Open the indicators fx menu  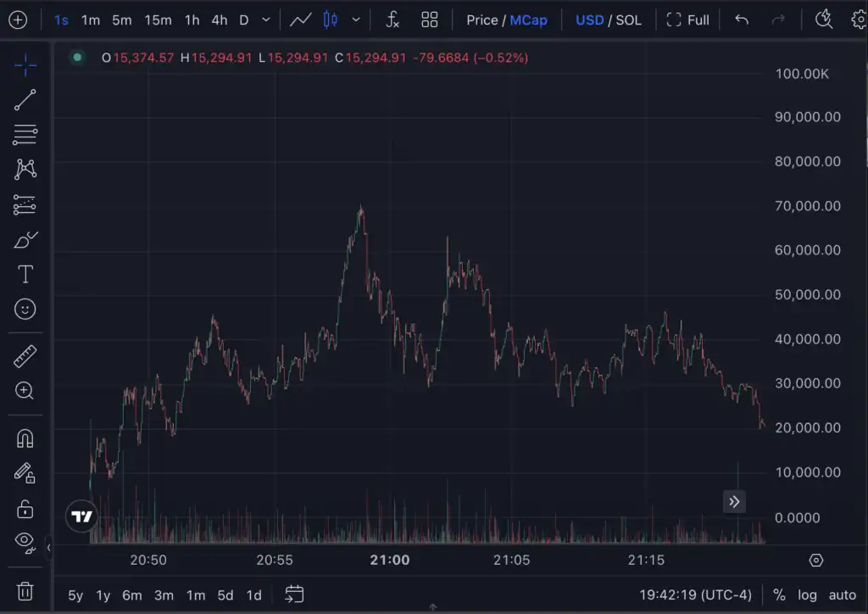click(392, 20)
